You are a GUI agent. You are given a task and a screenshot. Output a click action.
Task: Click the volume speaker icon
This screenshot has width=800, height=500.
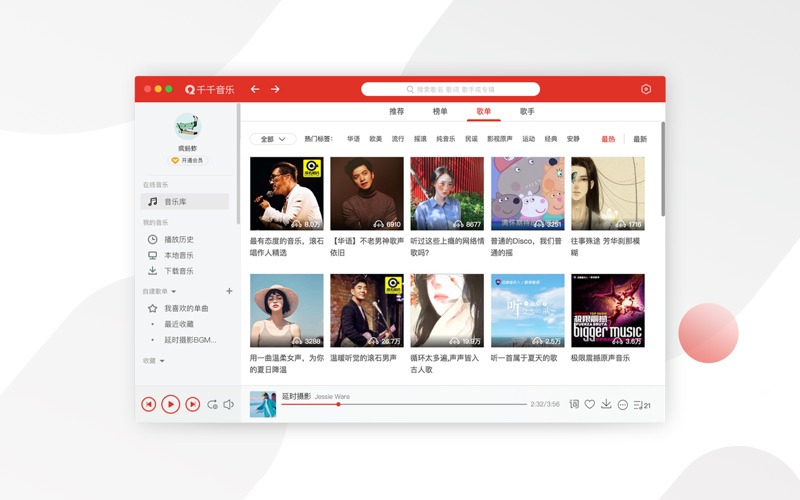229,405
